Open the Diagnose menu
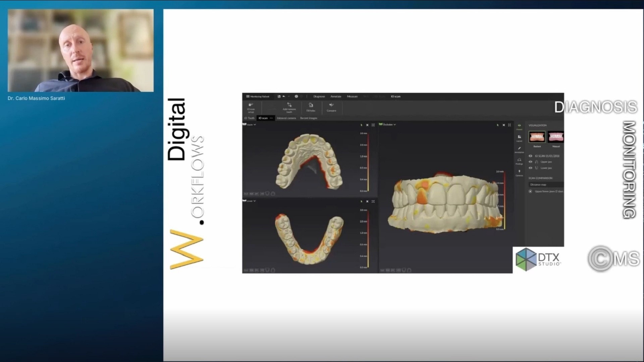This screenshot has width=644, height=362. [319, 97]
